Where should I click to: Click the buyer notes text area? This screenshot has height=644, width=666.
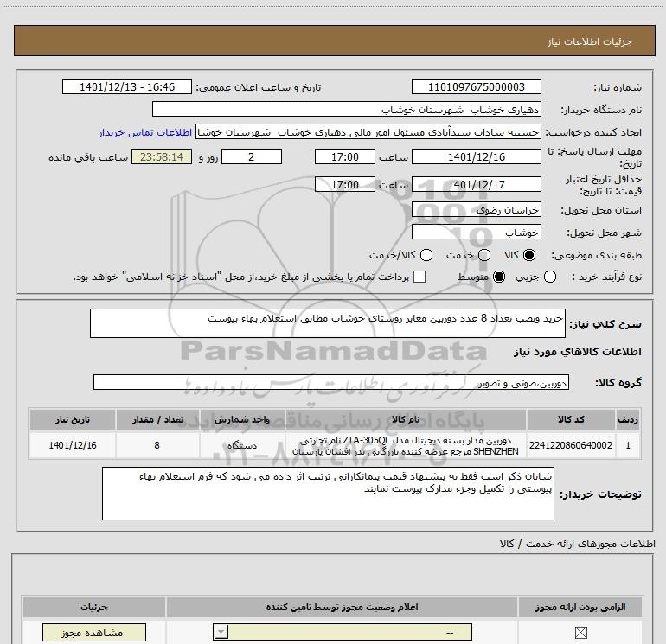(328, 494)
